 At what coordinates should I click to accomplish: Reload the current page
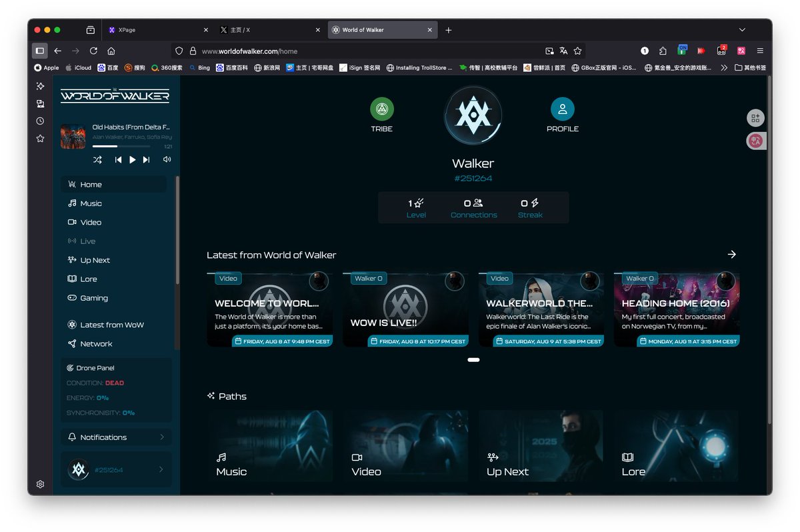[93, 51]
